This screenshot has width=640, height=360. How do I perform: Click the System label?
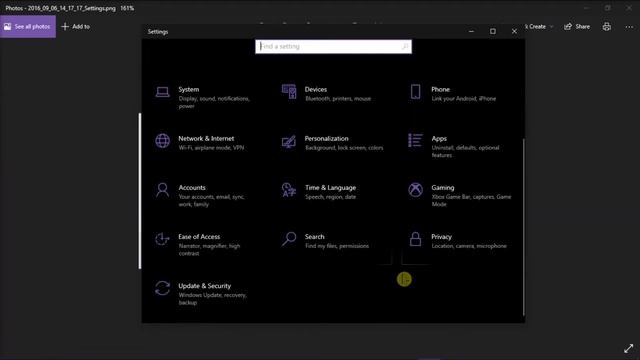(189, 89)
